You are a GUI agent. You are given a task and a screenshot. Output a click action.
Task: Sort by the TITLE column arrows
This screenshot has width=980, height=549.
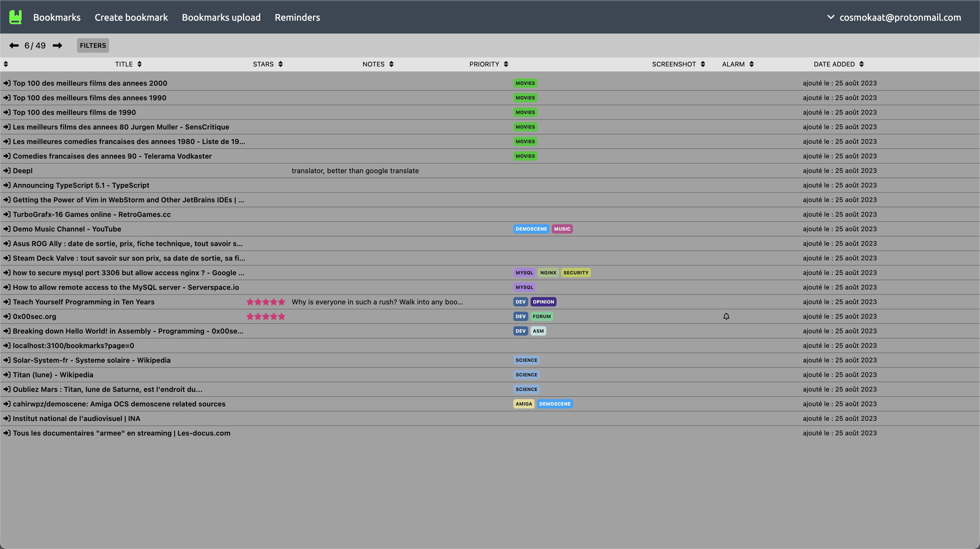coord(140,64)
